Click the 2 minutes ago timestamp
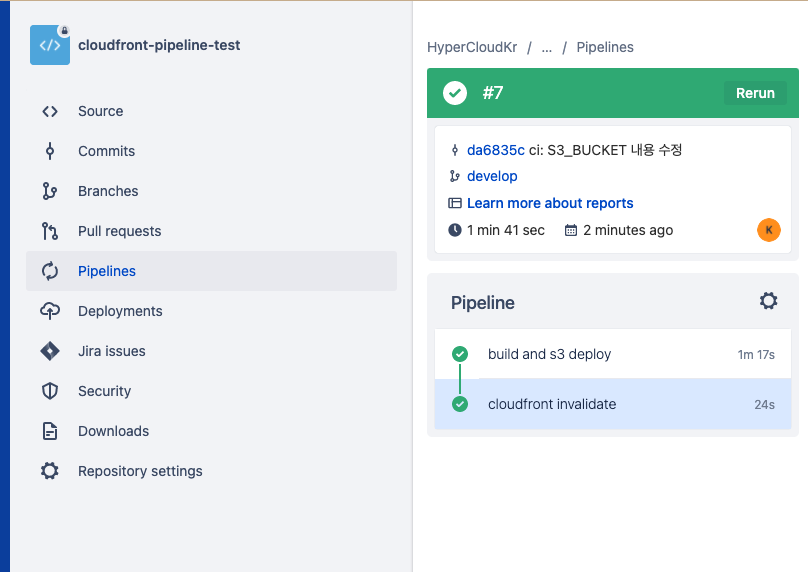The height and width of the screenshot is (572, 808). click(628, 230)
